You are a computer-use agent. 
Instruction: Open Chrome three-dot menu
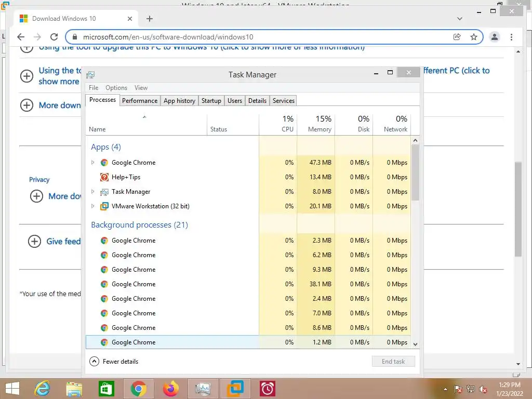(511, 37)
